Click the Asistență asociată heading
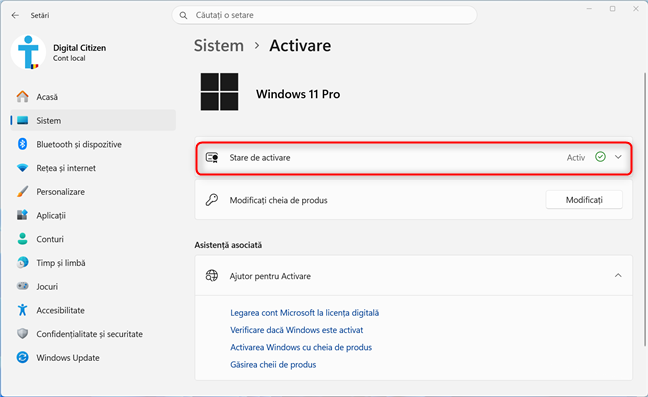The height and width of the screenshot is (397, 648). [x=228, y=245]
